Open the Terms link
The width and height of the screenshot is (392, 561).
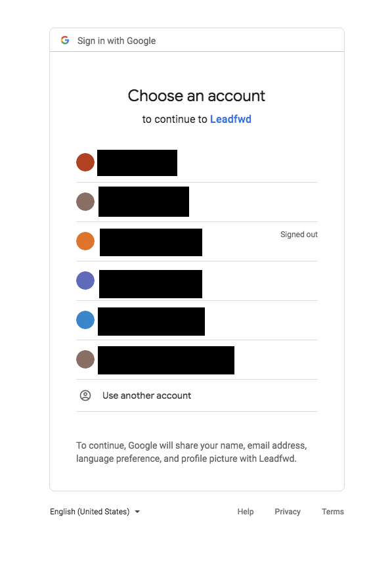coord(333,512)
